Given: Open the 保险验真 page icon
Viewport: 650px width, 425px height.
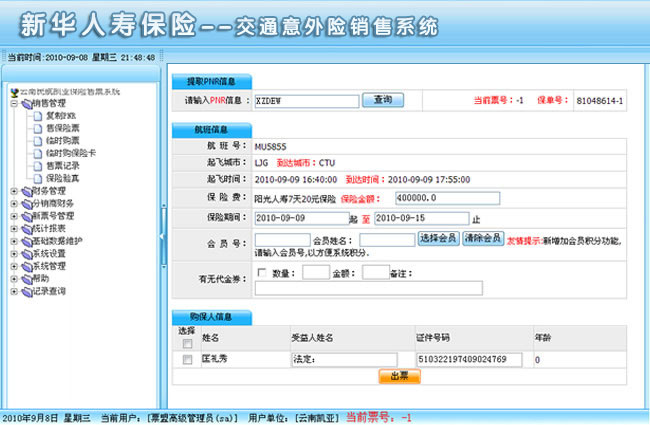Looking at the screenshot, I should 38,179.
